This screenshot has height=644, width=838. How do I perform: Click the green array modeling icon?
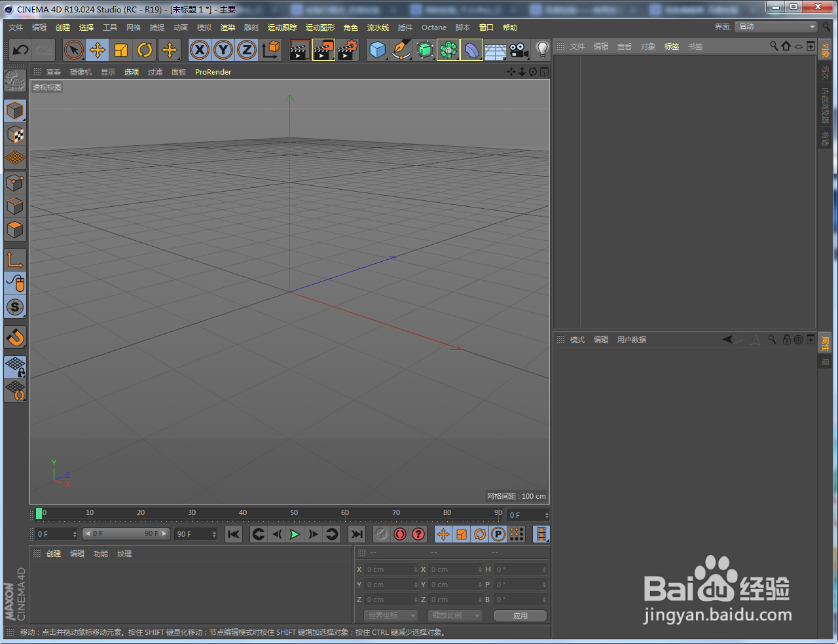pyautogui.click(x=448, y=50)
